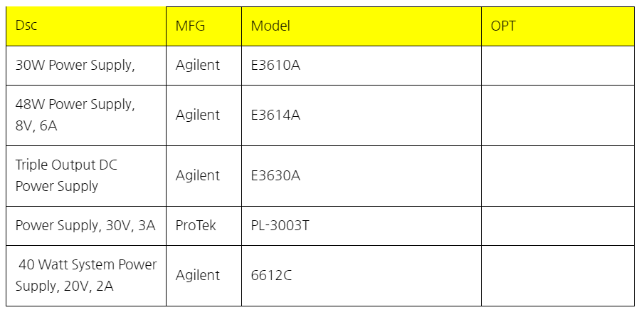Click the empty OPT cell for PL-3003T

pos(557,225)
